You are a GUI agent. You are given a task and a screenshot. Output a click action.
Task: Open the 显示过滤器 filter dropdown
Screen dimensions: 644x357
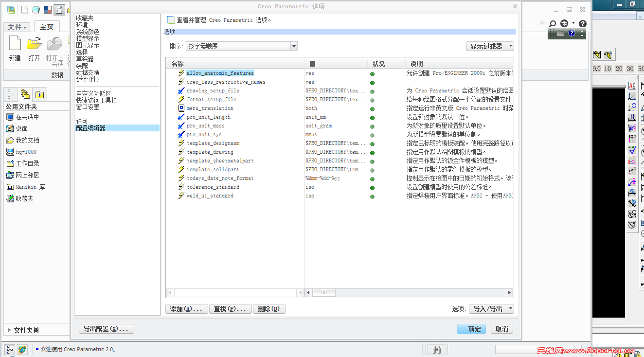coord(490,46)
